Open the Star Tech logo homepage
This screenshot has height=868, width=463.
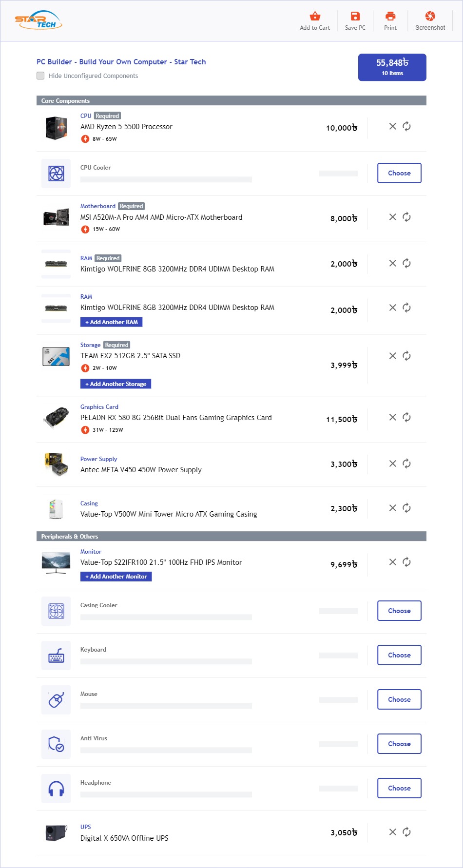pos(39,20)
